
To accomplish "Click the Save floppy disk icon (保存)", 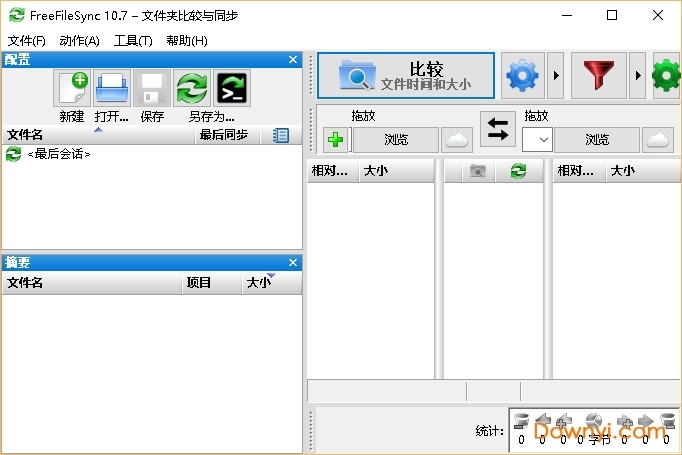I will point(152,88).
